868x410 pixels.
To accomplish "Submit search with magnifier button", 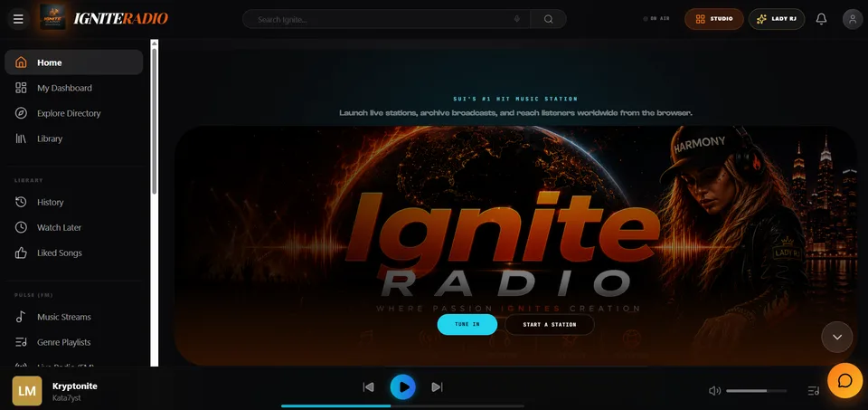I will point(548,19).
